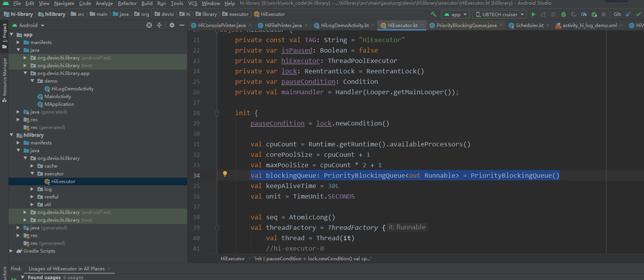644x280 pixels.
Task: Click the org.devio.hi.library.app package
Action: tap(63, 73)
